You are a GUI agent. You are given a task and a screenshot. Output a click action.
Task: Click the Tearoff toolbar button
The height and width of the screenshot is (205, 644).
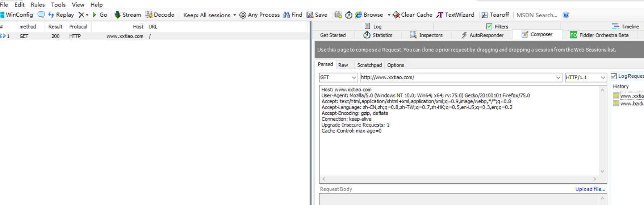(495, 15)
